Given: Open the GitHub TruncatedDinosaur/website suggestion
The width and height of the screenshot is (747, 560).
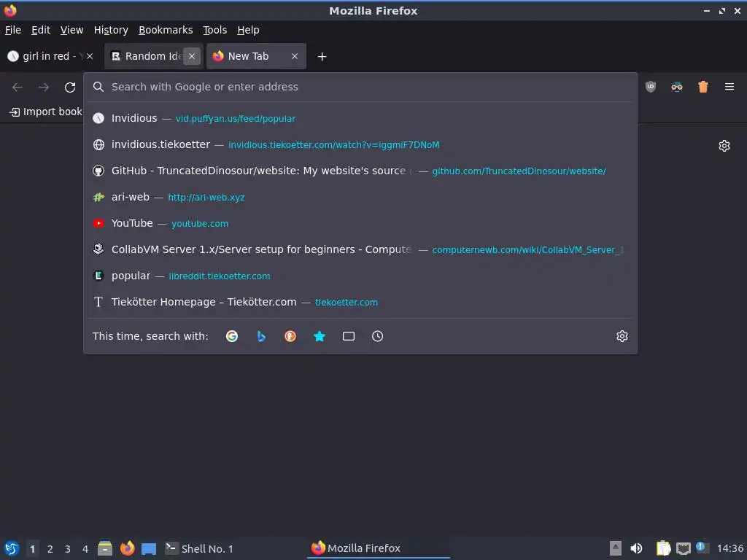Looking at the screenshot, I should click(x=360, y=171).
